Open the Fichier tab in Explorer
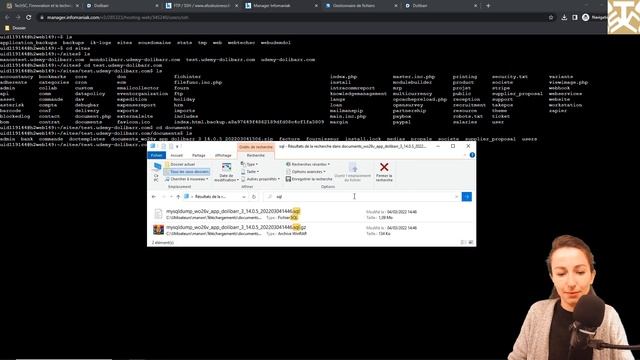Viewport: 640px width, 360px height. click(156, 156)
